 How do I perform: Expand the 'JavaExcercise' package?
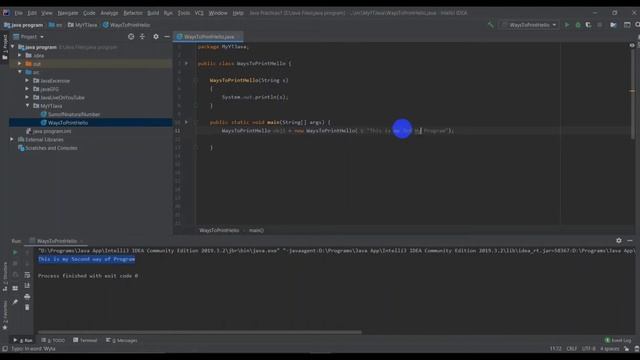click(x=27, y=80)
